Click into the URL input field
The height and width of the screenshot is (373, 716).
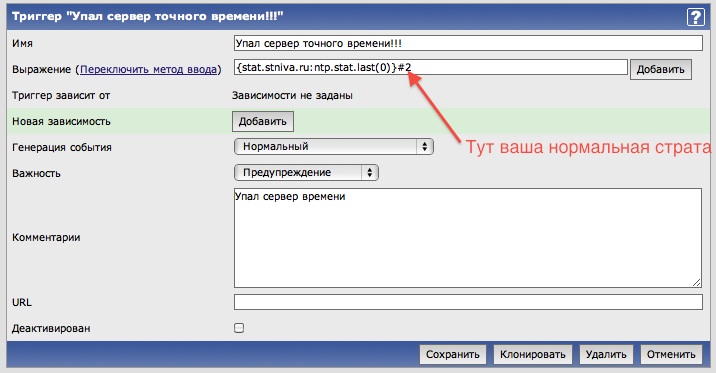pyautogui.click(x=468, y=302)
